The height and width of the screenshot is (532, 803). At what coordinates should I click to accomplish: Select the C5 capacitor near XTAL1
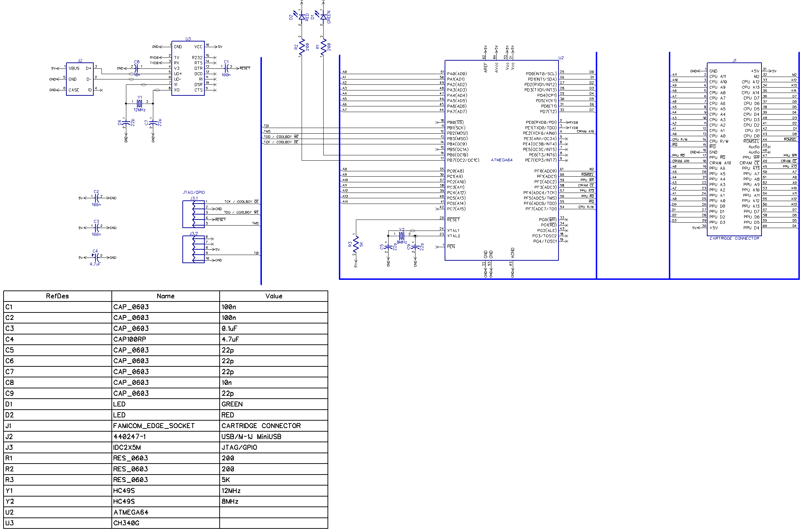click(x=388, y=247)
